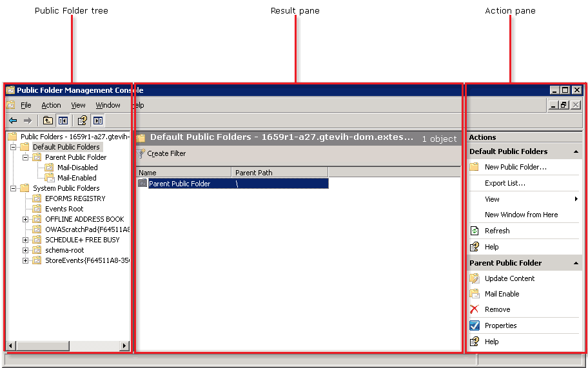
Task: Click the Refresh action icon
Action: [x=475, y=231]
